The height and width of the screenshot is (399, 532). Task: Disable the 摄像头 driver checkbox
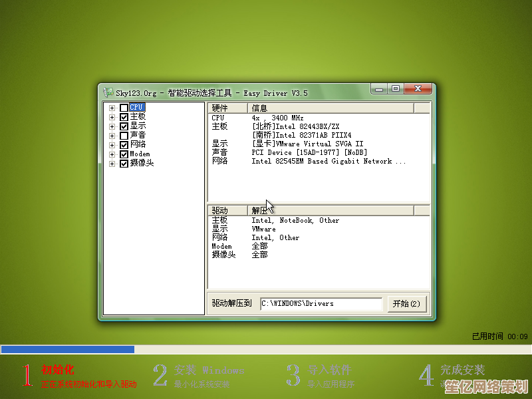(x=124, y=164)
